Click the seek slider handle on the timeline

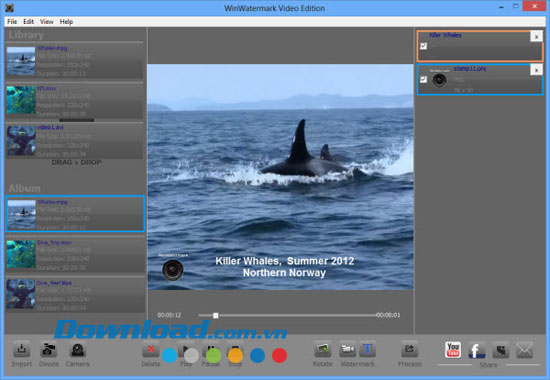216,315
